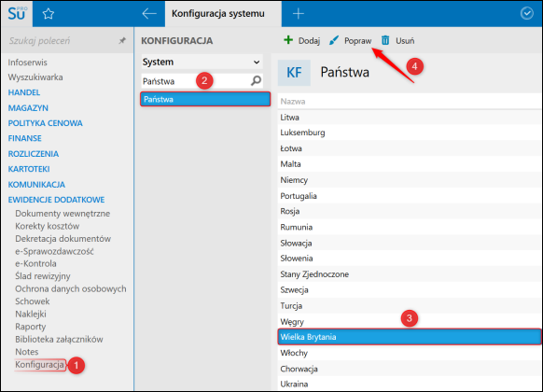The height and width of the screenshot is (392, 543).
Task: Expand the FINANSE module
Action: (x=24, y=138)
